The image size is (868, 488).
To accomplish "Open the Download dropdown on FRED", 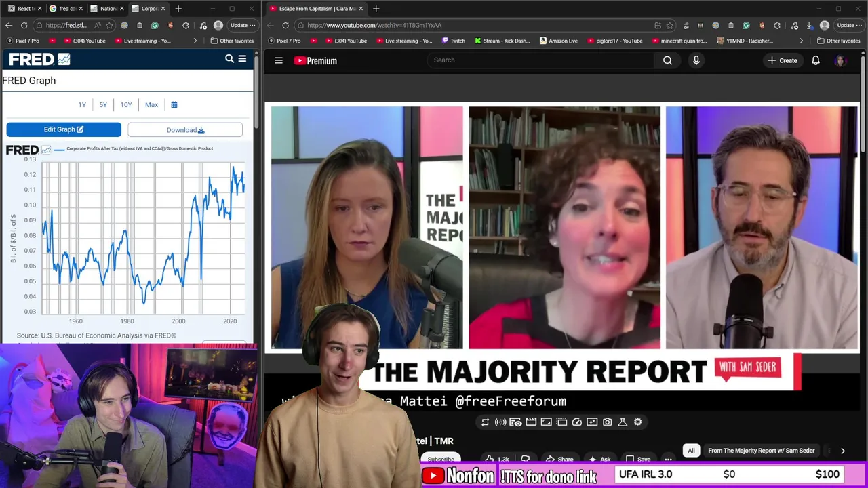I will pyautogui.click(x=185, y=130).
